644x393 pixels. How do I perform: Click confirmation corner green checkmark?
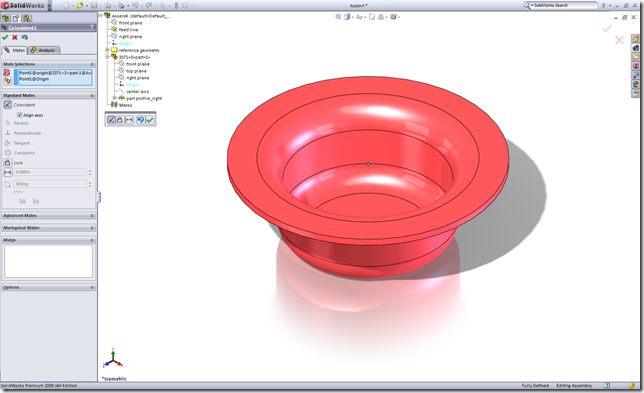[x=607, y=29]
